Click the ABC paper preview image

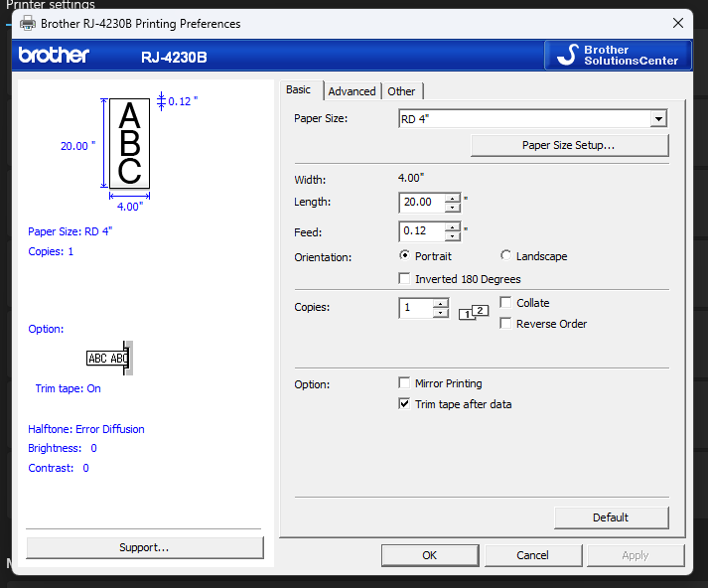coord(129,143)
